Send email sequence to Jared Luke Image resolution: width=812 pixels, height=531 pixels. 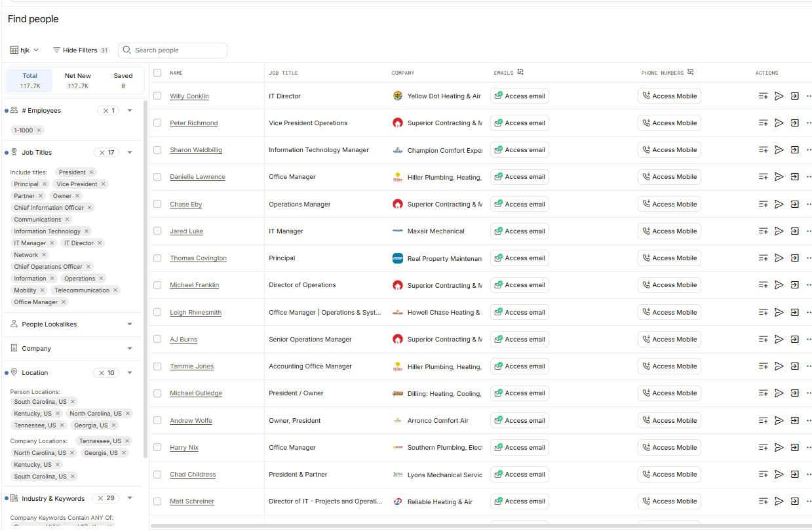[779, 231]
